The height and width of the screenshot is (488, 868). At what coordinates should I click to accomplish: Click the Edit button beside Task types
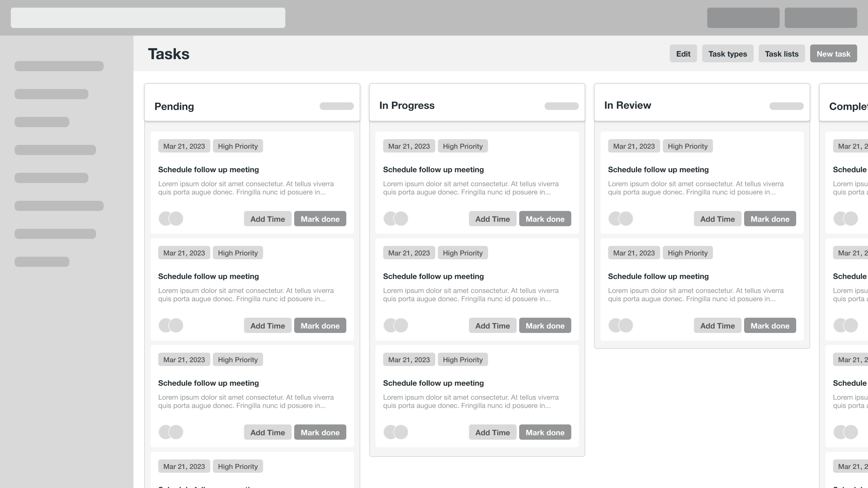[683, 54]
